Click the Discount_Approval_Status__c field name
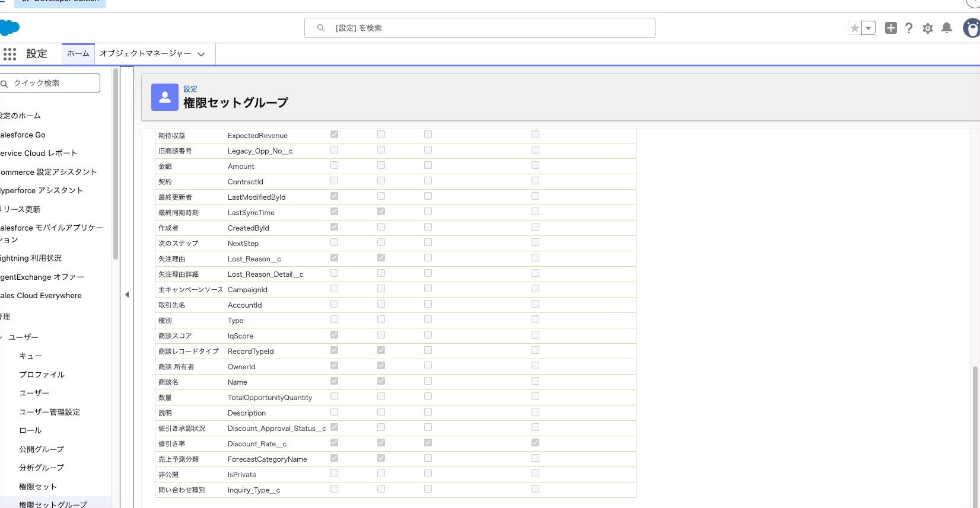 pyautogui.click(x=277, y=429)
